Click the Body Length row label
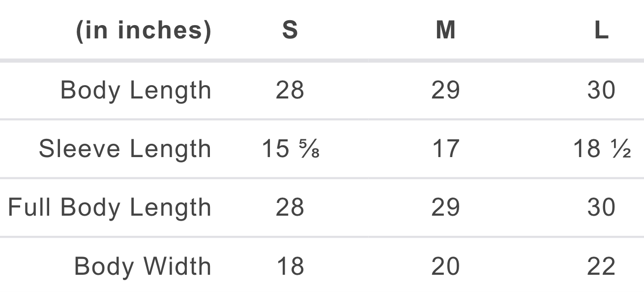The width and height of the screenshot is (644, 292). click(x=136, y=91)
